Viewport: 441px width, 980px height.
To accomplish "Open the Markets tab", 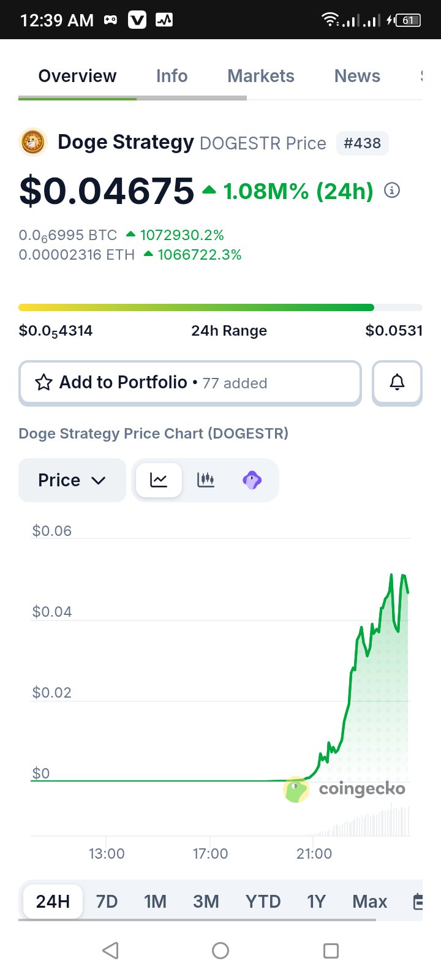I will pyautogui.click(x=261, y=76).
